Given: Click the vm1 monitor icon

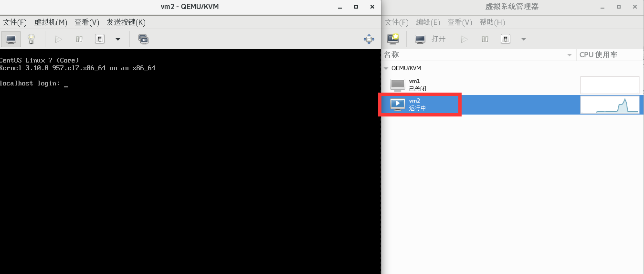Looking at the screenshot, I should 397,85.
